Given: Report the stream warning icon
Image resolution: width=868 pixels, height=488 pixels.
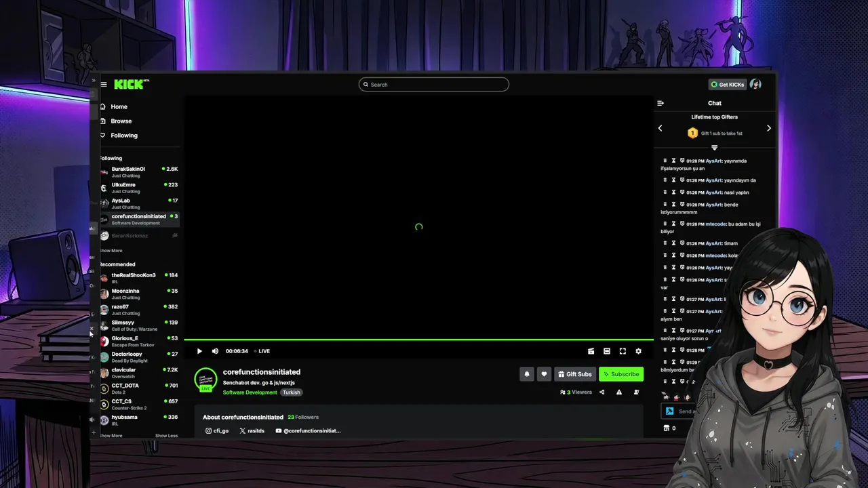Looking at the screenshot, I should 618,392.
